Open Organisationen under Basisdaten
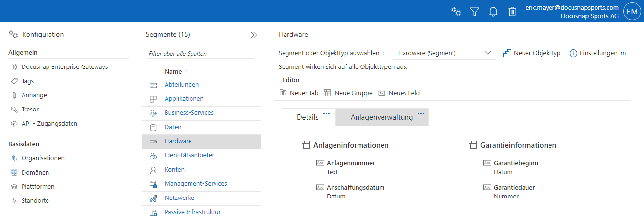The width and height of the screenshot is (644, 220). 43,158
